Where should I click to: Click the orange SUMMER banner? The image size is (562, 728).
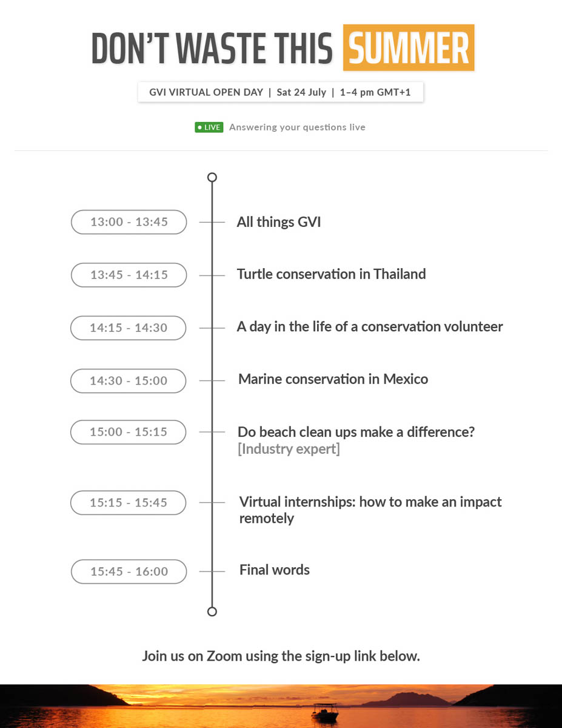[409, 48]
